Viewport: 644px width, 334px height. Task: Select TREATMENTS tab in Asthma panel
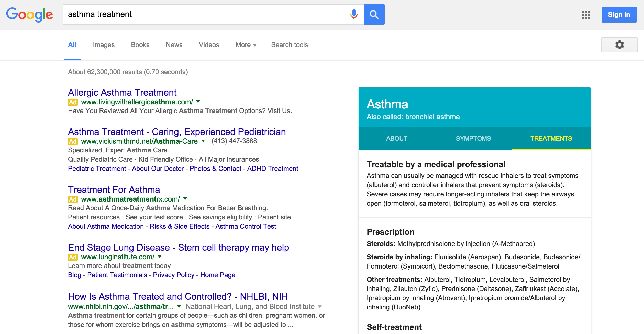[x=551, y=138]
